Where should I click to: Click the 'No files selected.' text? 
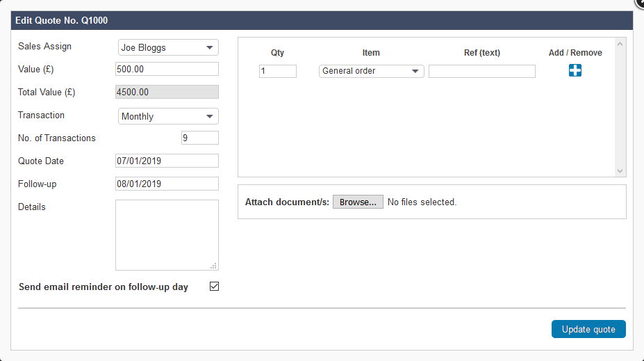click(422, 202)
